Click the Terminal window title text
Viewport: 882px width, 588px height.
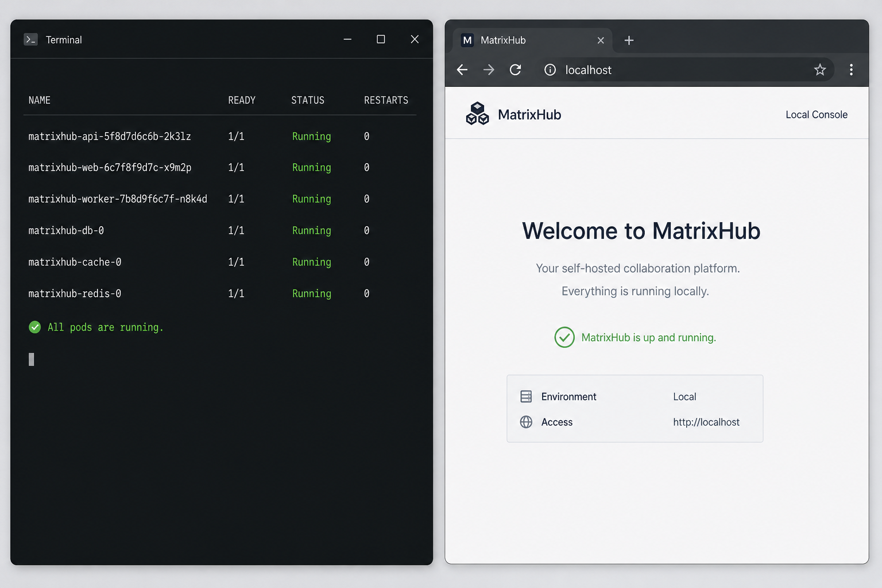point(64,40)
